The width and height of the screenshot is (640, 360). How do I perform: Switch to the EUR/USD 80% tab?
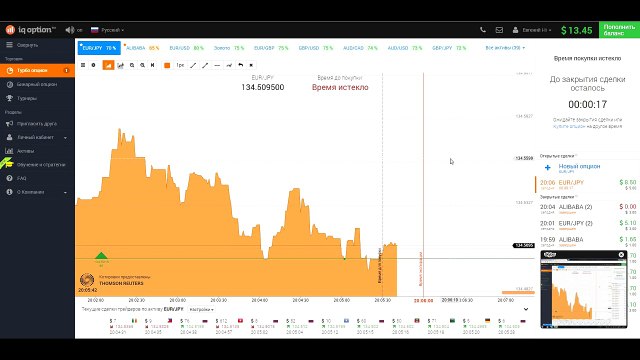186,48
